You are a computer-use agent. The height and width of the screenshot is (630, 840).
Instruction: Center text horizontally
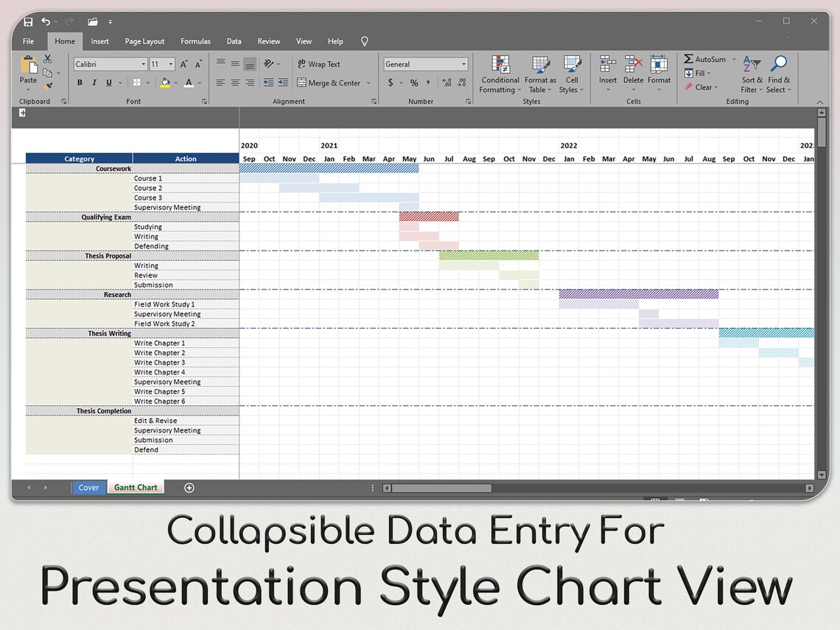tap(235, 83)
